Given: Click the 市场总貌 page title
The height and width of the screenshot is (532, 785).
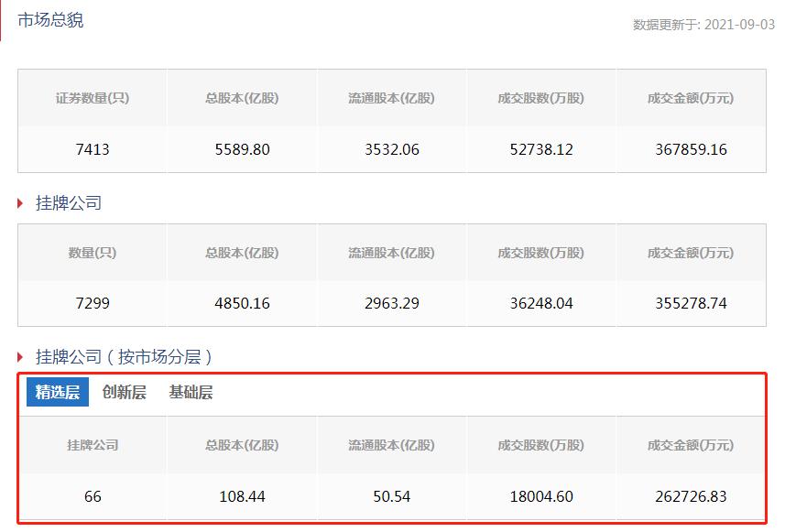Looking at the screenshot, I should (x=50, y=19).
